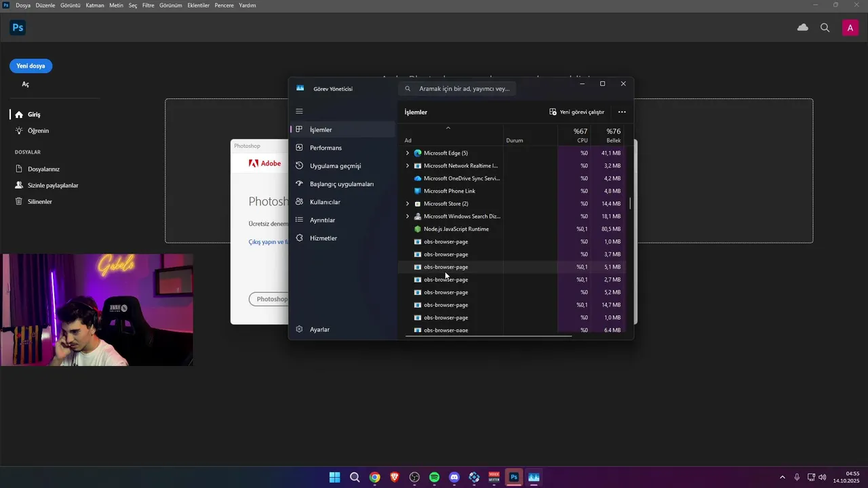
Task: Switch to Photoshop taskbar icon
Action: click(514, 477)
